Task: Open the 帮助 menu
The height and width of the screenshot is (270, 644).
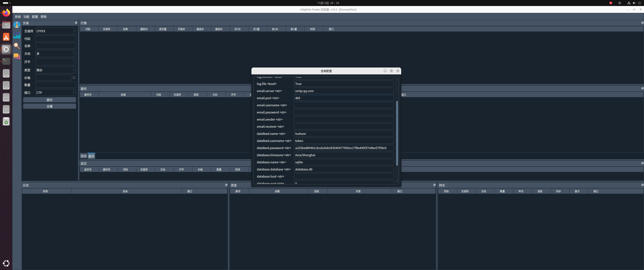Action: point(43,16)
